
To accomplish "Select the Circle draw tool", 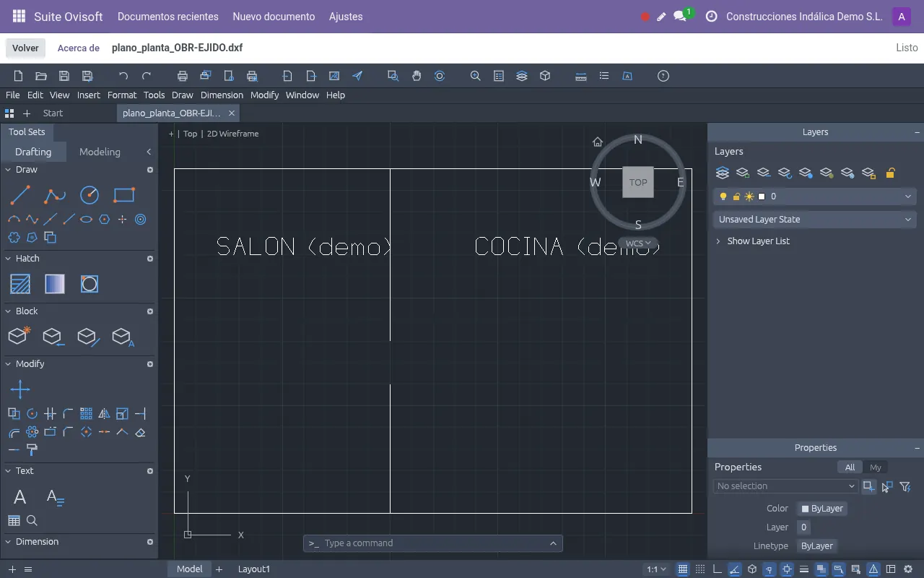I will (x=90, y=195).
